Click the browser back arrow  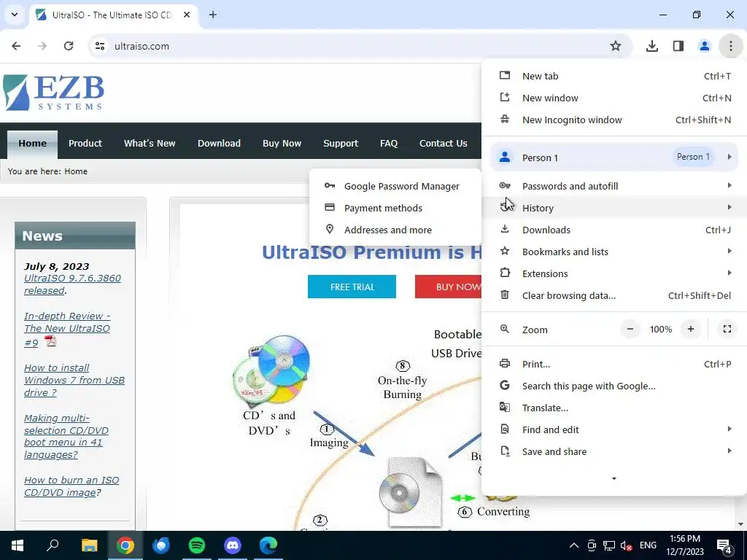16,46
